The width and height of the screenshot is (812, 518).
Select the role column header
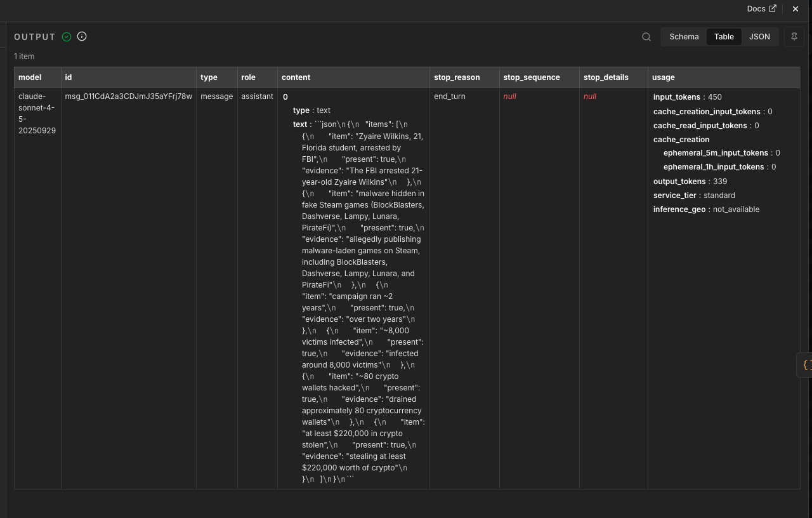(258, 77)
